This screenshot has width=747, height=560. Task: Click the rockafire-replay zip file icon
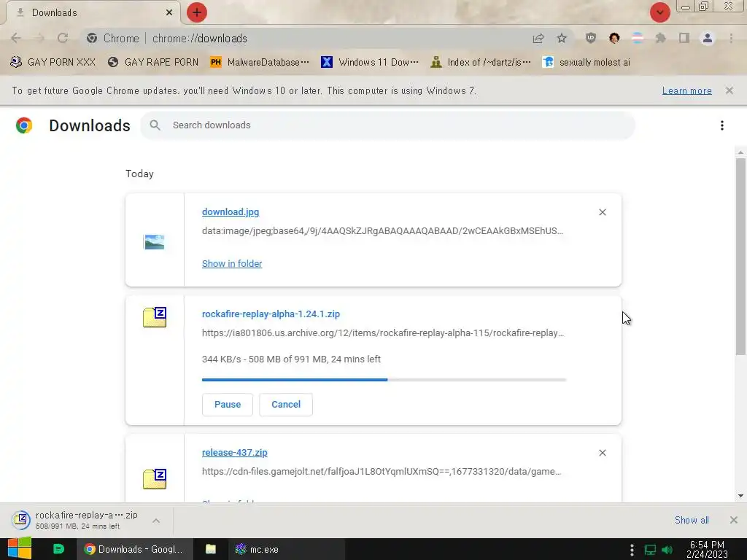(155, 317)
